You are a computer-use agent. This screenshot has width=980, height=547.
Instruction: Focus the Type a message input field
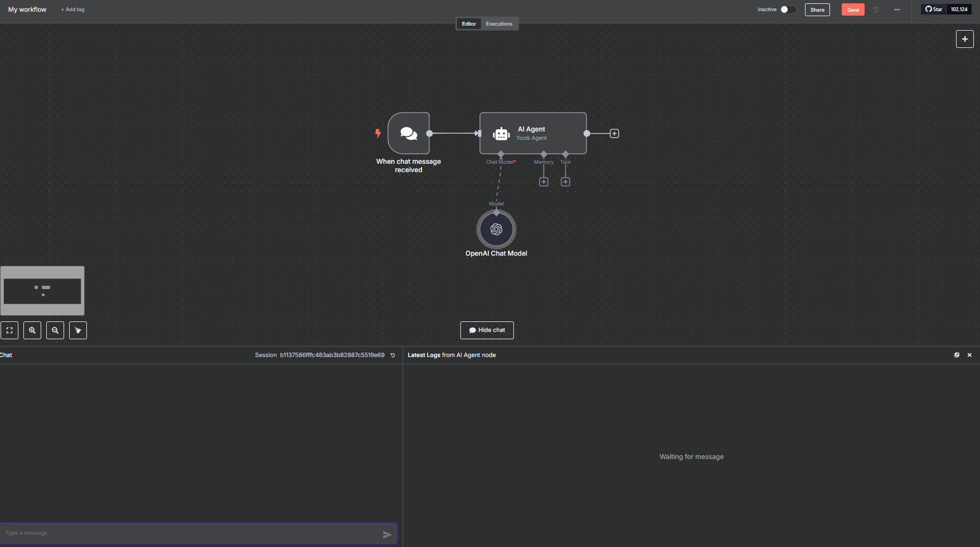click(190, 534)
